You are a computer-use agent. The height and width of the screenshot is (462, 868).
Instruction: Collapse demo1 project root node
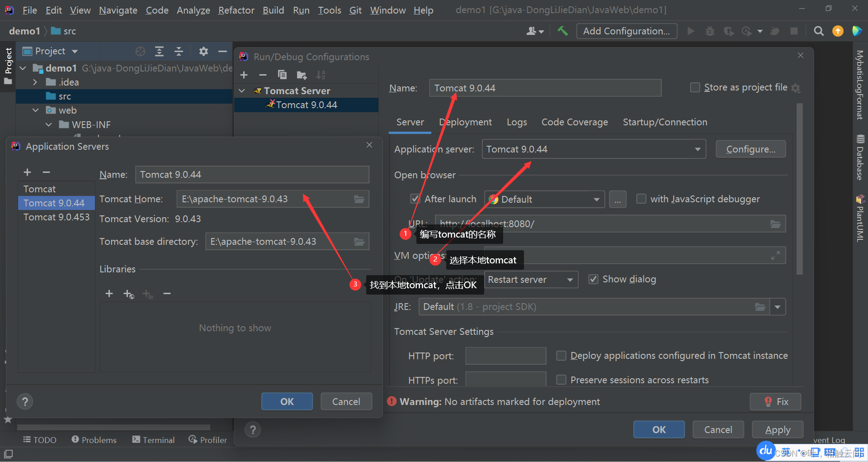[x=23, y=68]
